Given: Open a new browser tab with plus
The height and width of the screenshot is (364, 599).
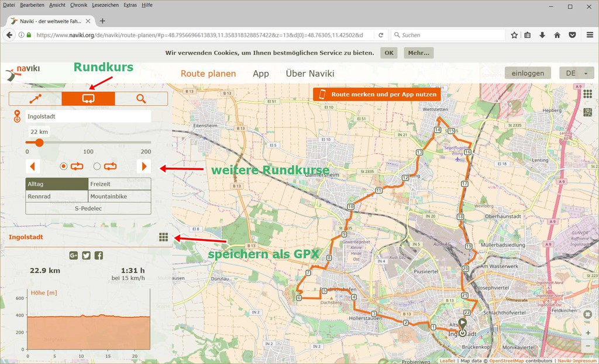Looking at the screenshot, I should click(102, 21).
